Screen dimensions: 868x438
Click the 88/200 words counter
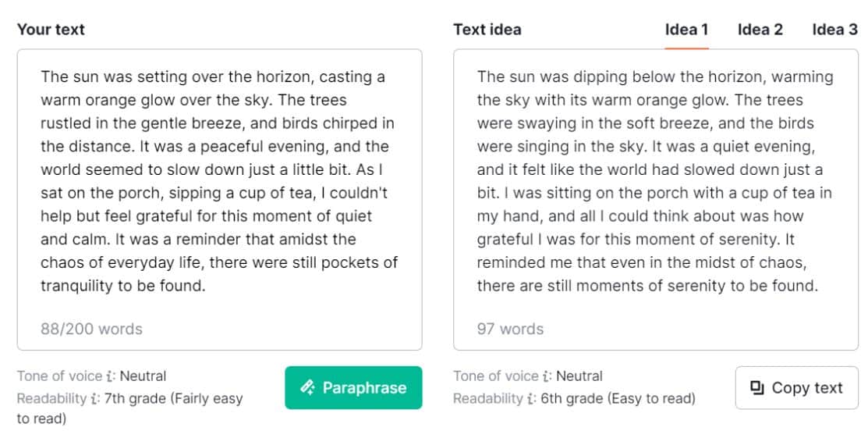tap(91, 329)
